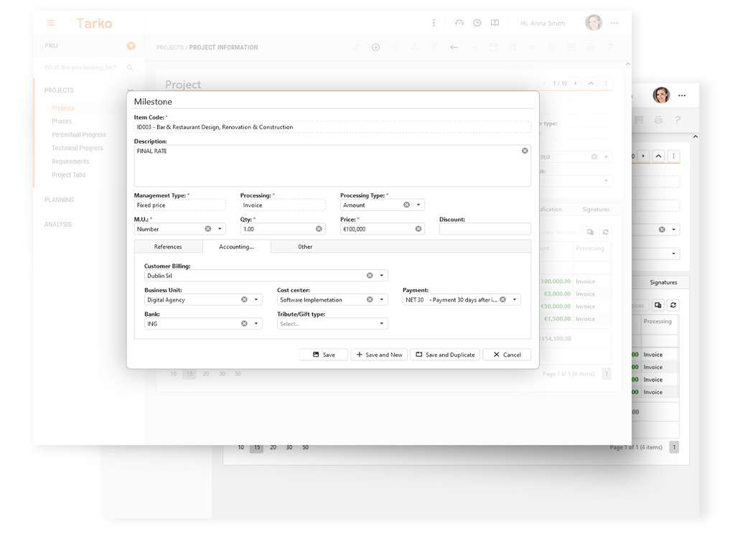The height and width of the screenshot is (560, 735).
Task: Switch to the Other tab
Action: pos(305,247)
